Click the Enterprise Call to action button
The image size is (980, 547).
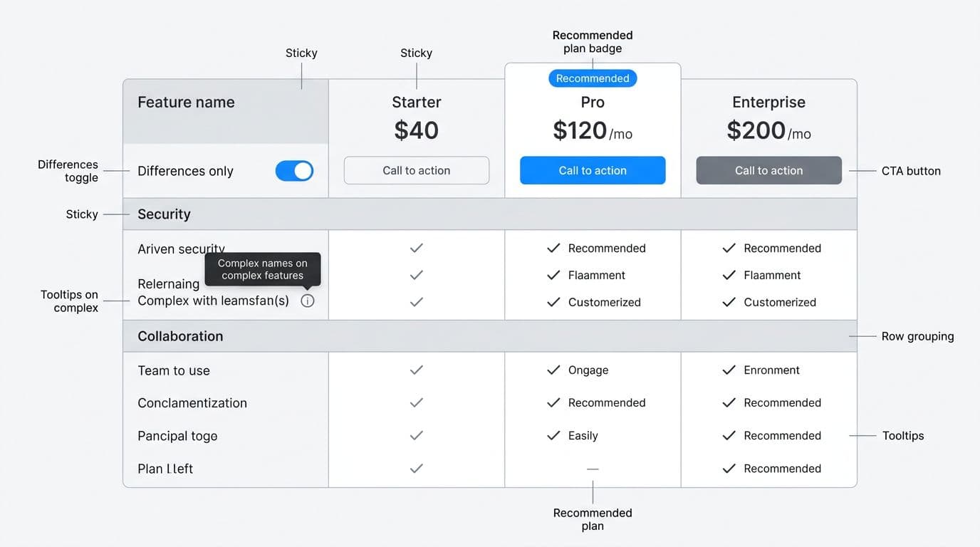click(768, 170)
